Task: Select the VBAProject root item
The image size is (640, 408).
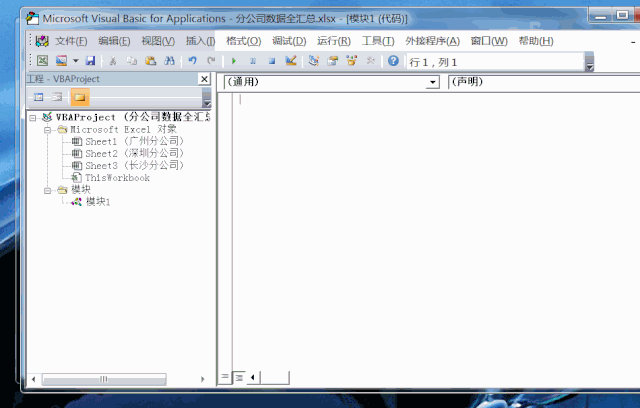Action: tap(133, 117)
